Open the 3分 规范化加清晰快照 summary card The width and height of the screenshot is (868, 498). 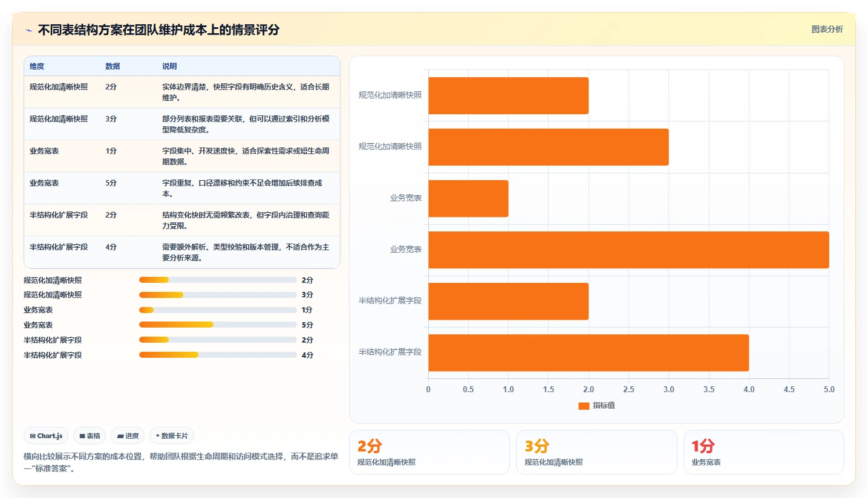click(596, 452)
